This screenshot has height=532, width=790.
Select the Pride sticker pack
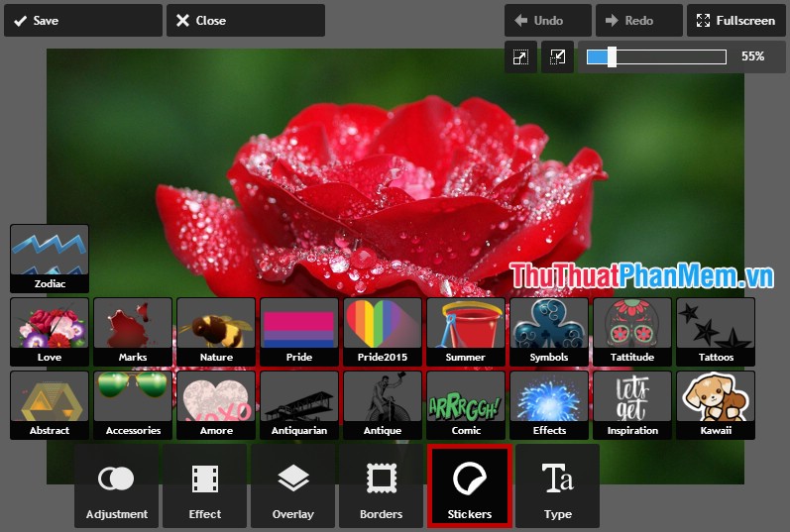[299, 332]
